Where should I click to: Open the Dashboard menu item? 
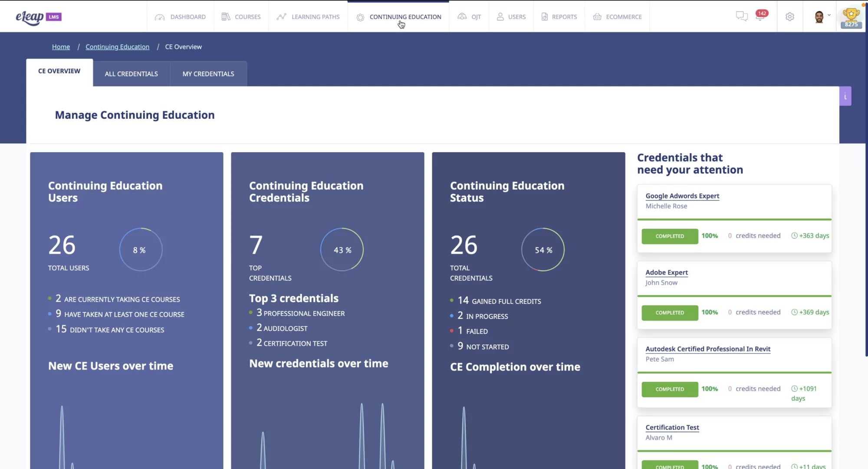pos(180,16)
